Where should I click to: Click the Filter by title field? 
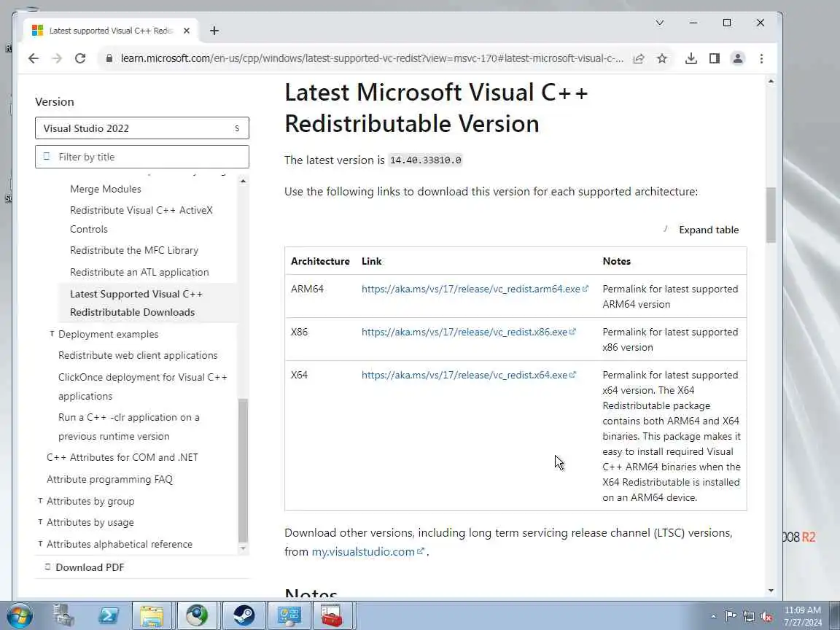[142, 157]
